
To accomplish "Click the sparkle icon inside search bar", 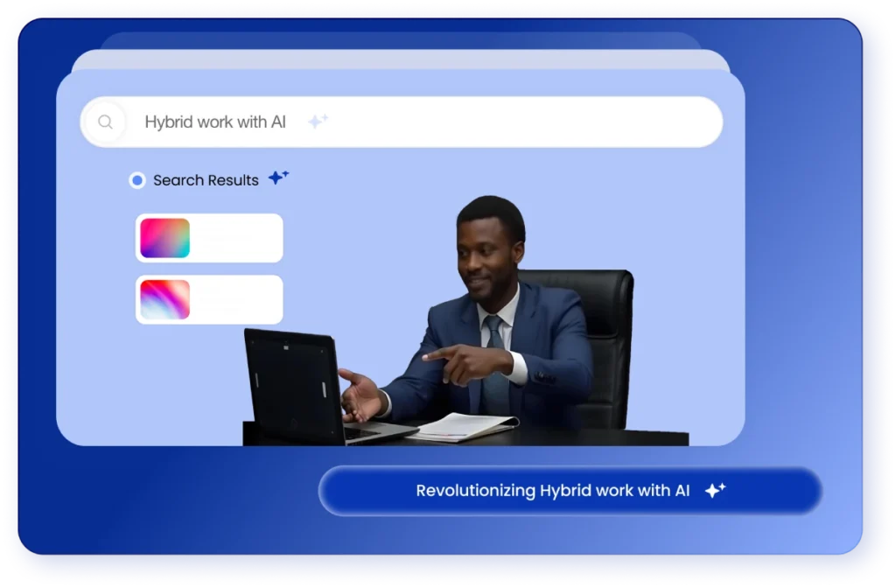I will point(318,121).
